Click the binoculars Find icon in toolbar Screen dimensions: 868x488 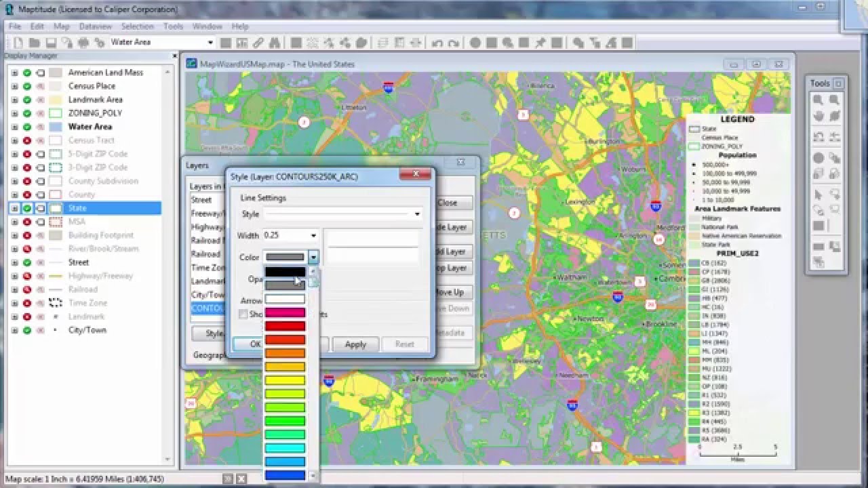click(x=275, y=43)
